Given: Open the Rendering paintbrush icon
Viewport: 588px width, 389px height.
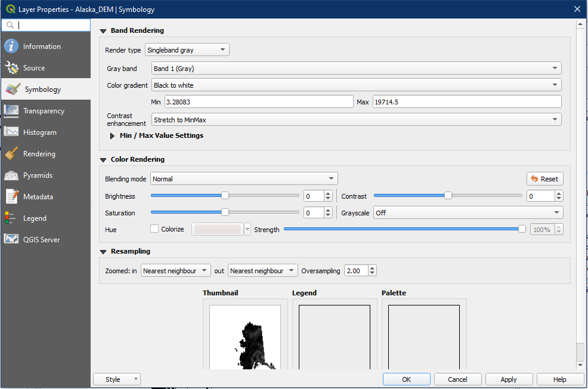Looking at the screenshot, I should [11, 154].
